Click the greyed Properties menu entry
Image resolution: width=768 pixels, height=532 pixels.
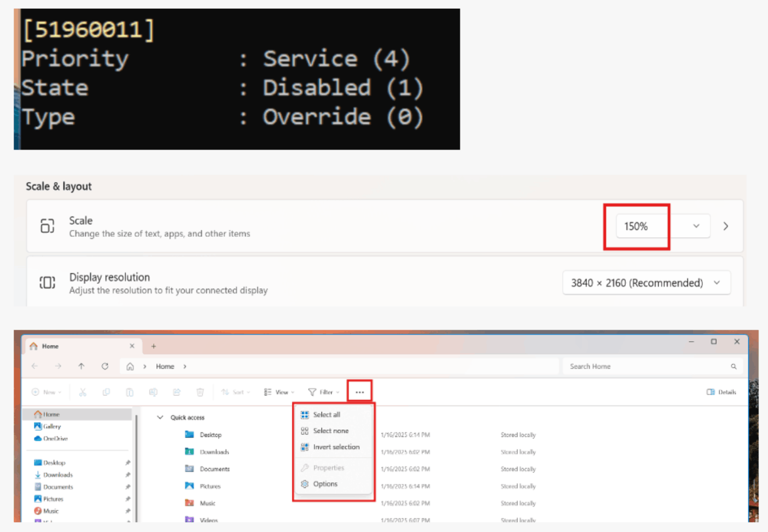pos(334,468)
